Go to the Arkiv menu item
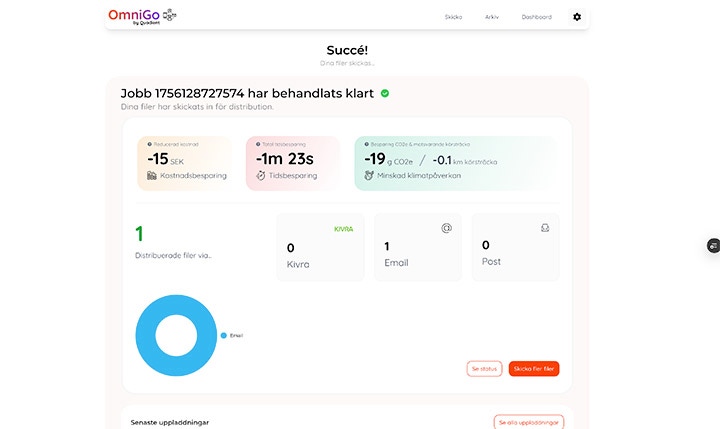Viewport: 720px width, 429px height. 492,17
